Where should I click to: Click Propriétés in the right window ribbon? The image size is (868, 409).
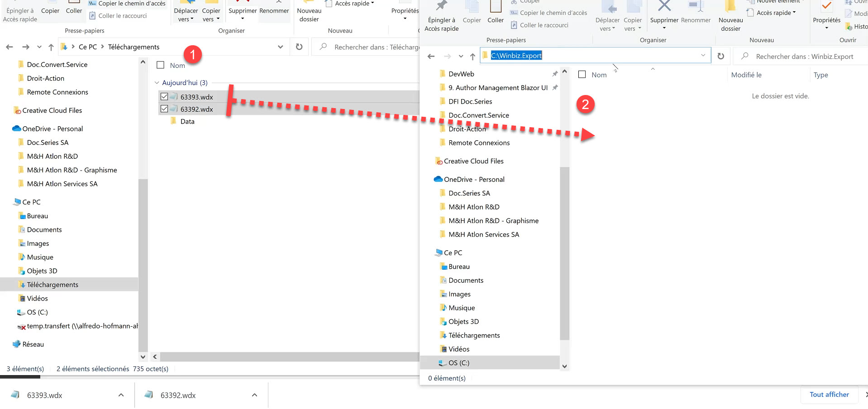point(826,16)
